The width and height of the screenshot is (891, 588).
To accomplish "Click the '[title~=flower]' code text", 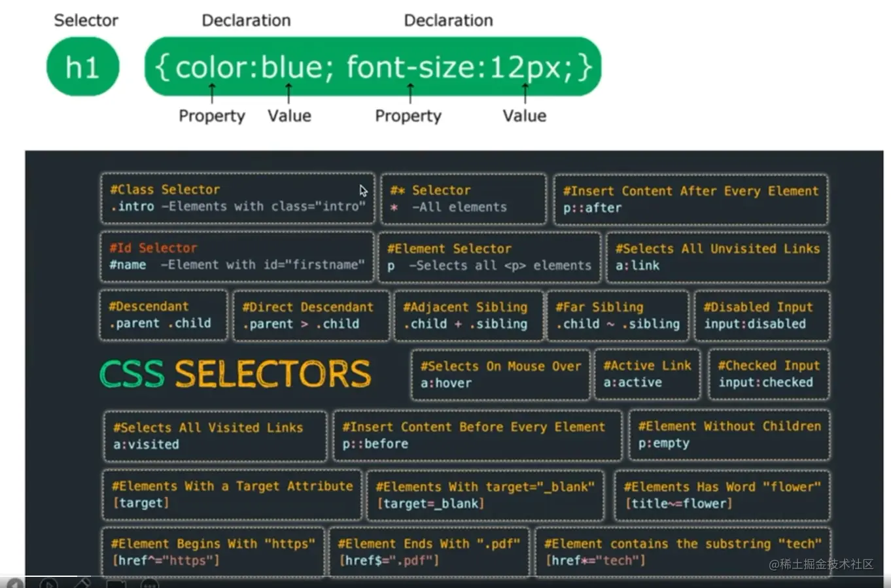I will (x=678, y=504).
